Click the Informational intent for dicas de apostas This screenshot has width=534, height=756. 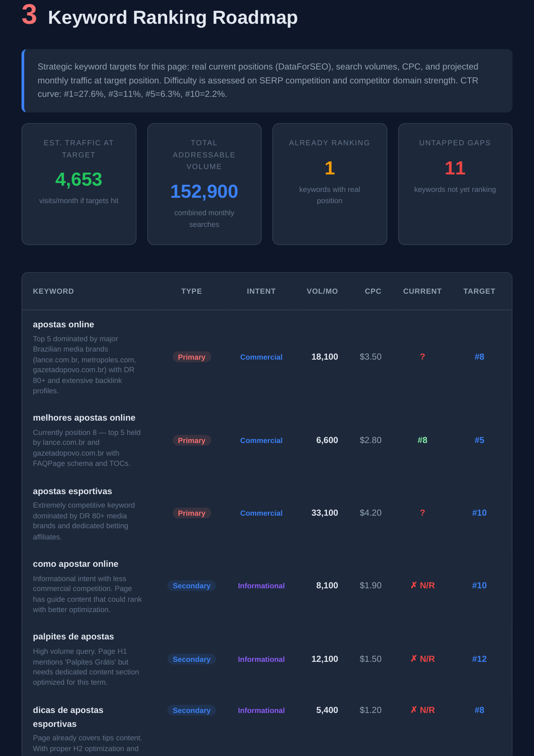click(261, 710)
